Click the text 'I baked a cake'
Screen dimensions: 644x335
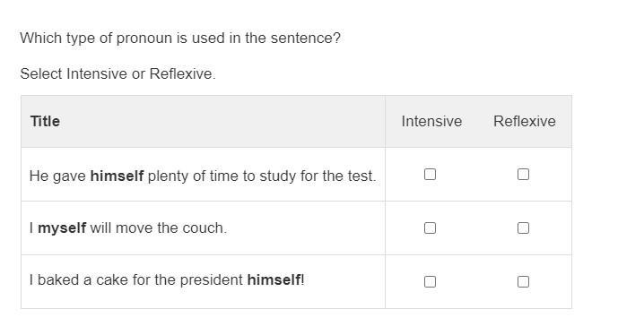pos(75,280)
